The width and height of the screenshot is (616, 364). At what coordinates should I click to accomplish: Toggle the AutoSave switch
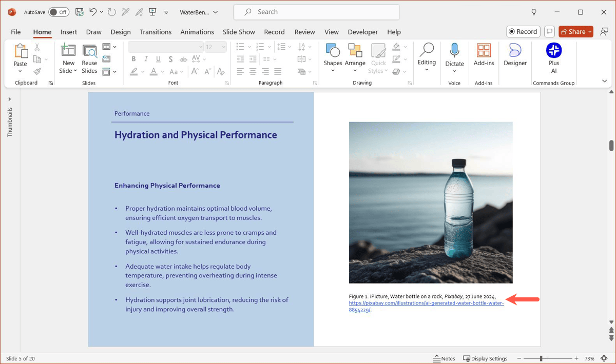59,12
